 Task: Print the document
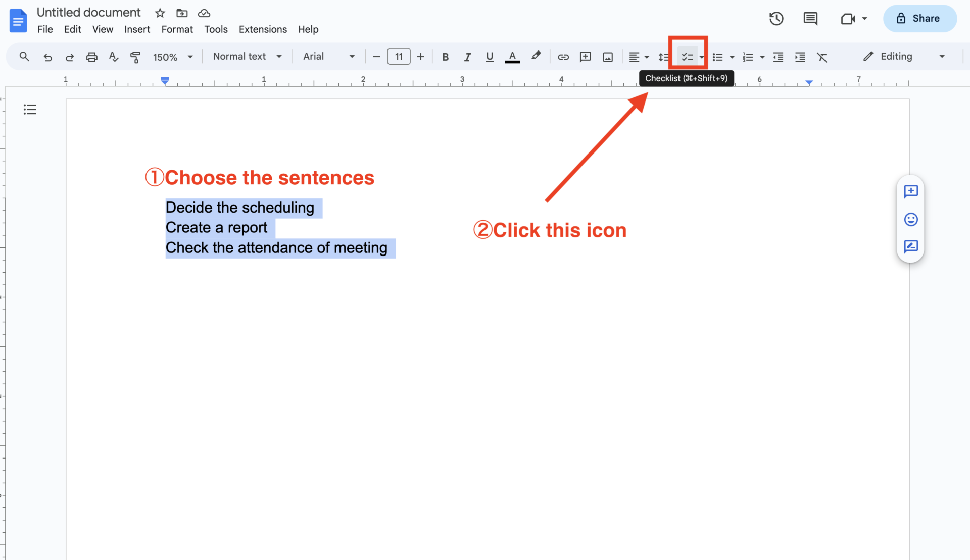click(x=91, y=57)
